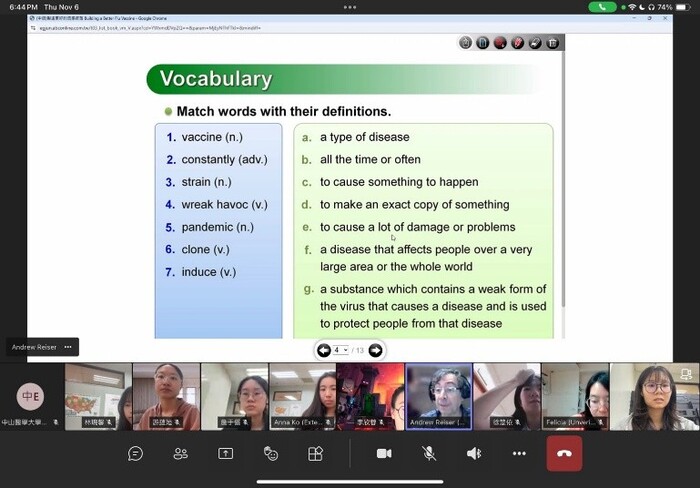
Task: Go to the next slide page
Action: [x=375, y=350]
